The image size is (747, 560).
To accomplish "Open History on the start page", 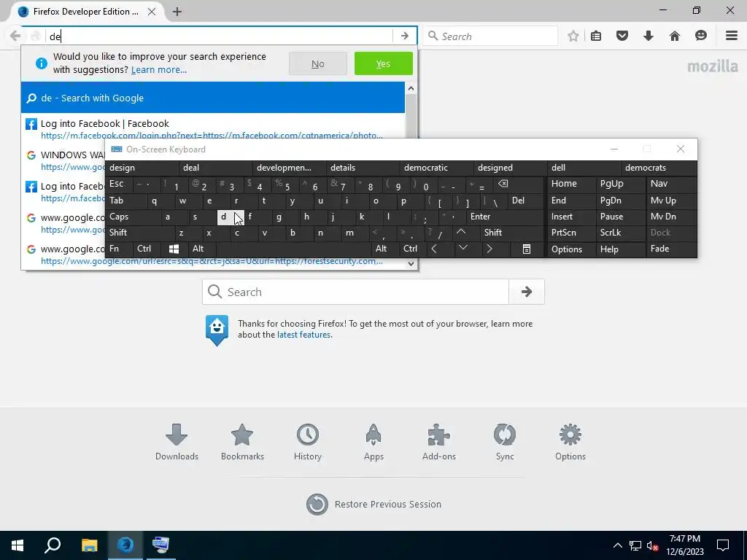I will click(308, 443).
